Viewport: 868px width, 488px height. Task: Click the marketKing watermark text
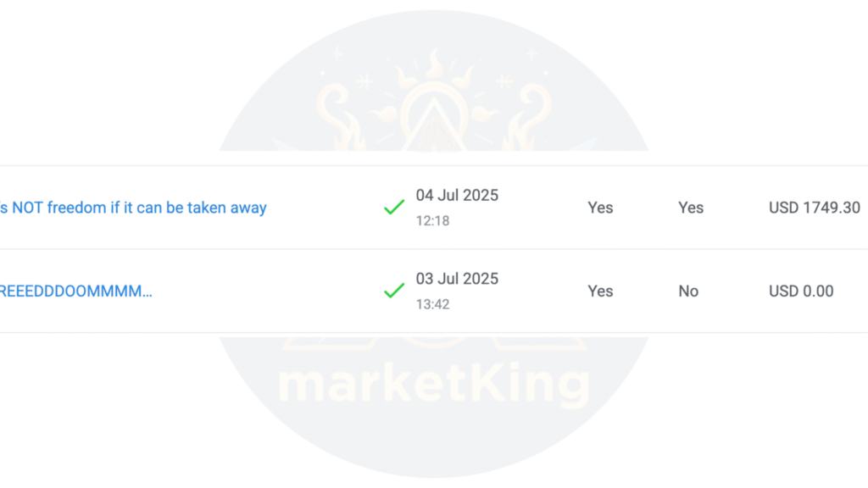tap(434, 384)
